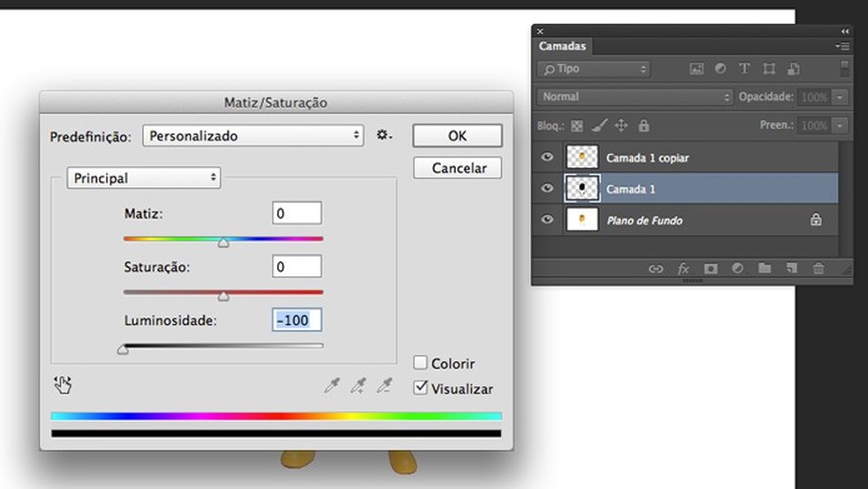
Task: Click the Saturação slider handle
Action: [x=223, y=297]
